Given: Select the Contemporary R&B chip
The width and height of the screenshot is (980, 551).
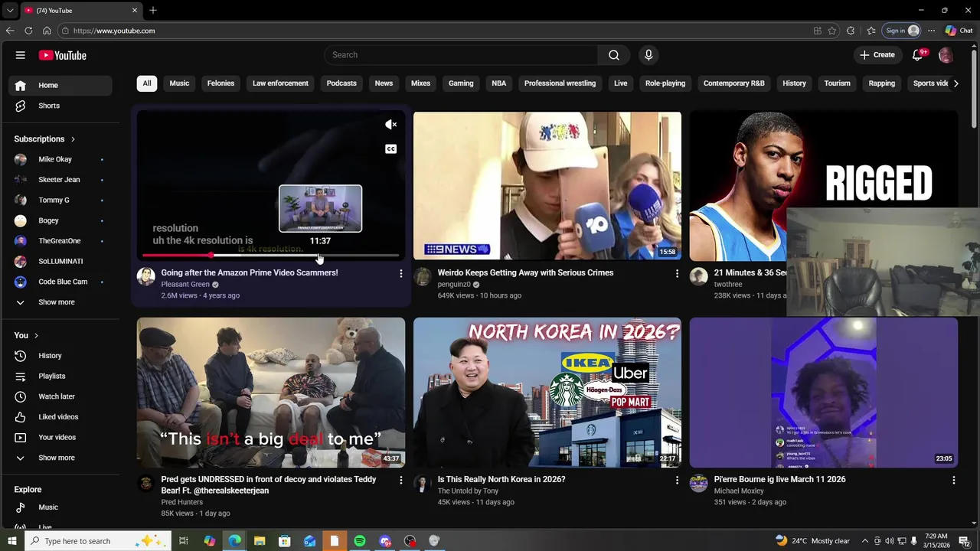Looking at the screenshot, I should (x=734, y=83).
